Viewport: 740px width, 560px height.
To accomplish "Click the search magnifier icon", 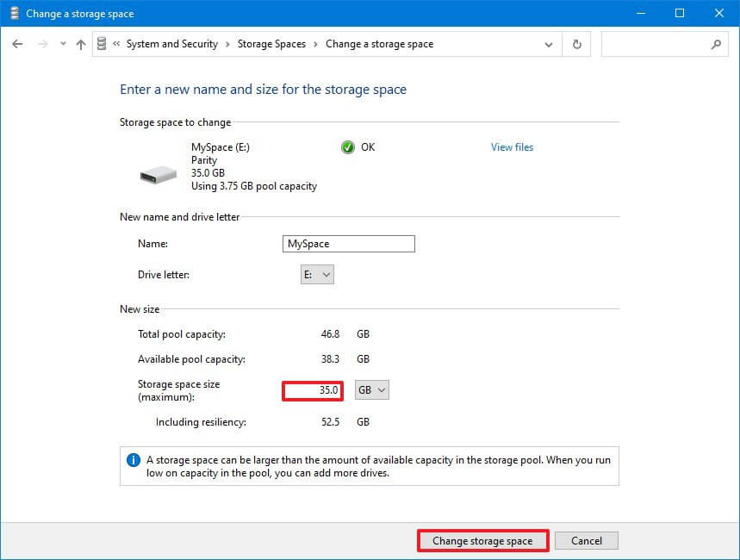I will 714,44.
